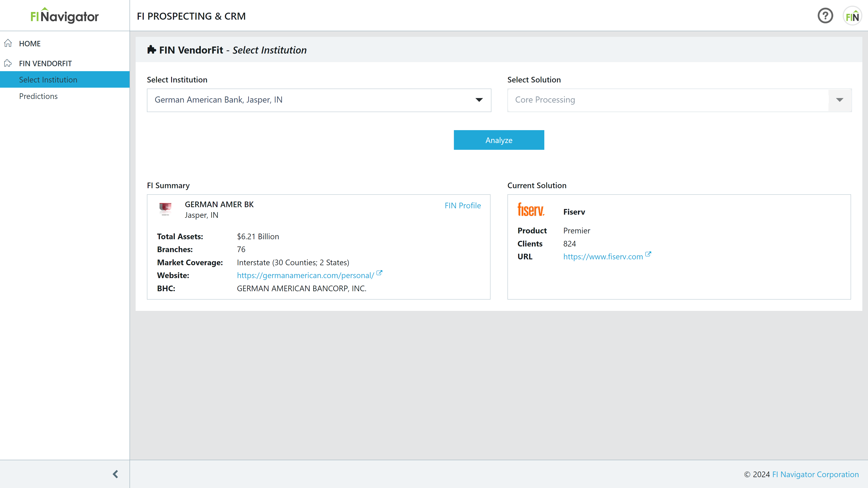
Task: Click the FI Summary heading
Action: point(168,185)
